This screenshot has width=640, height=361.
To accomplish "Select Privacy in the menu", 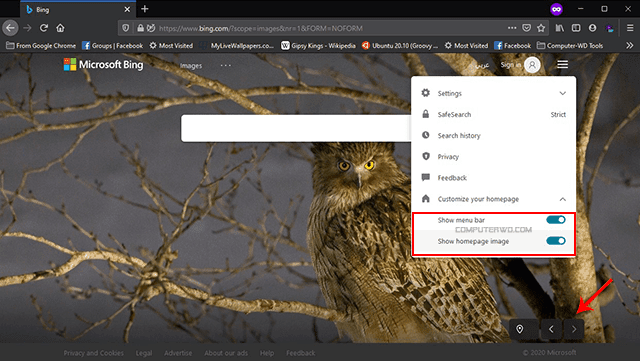I will tap(493, 157).
